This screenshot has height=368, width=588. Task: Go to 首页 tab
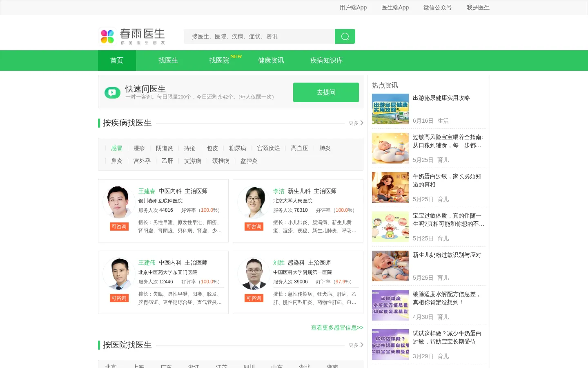tap(117, 61)
